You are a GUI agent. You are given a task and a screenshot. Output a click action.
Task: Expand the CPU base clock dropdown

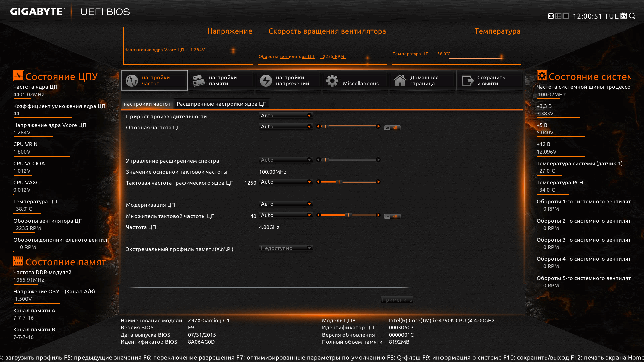click(286, 127)
